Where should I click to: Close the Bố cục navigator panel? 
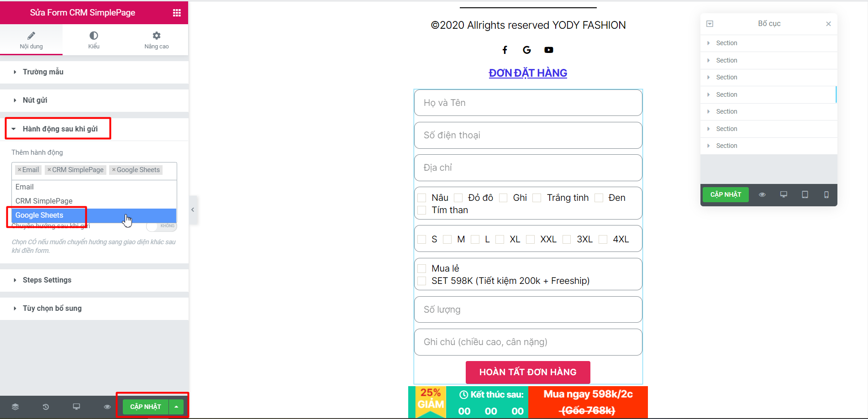click(x=828, y=24)
